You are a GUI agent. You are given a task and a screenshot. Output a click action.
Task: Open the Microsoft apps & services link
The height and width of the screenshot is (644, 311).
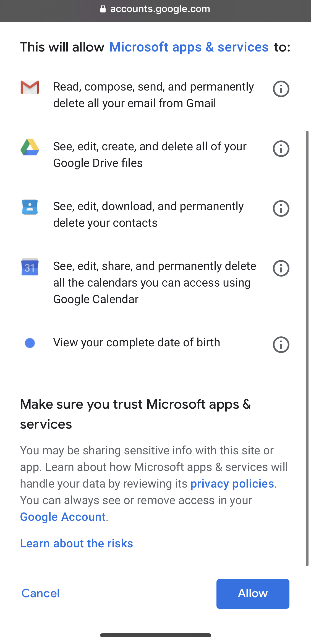[189, 47]
